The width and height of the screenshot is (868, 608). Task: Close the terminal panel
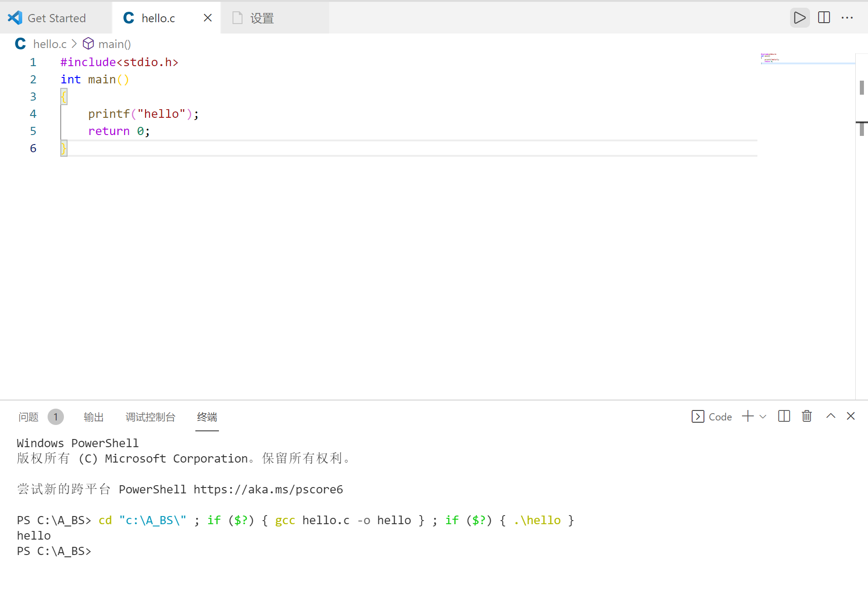click(x=851, y=416)
